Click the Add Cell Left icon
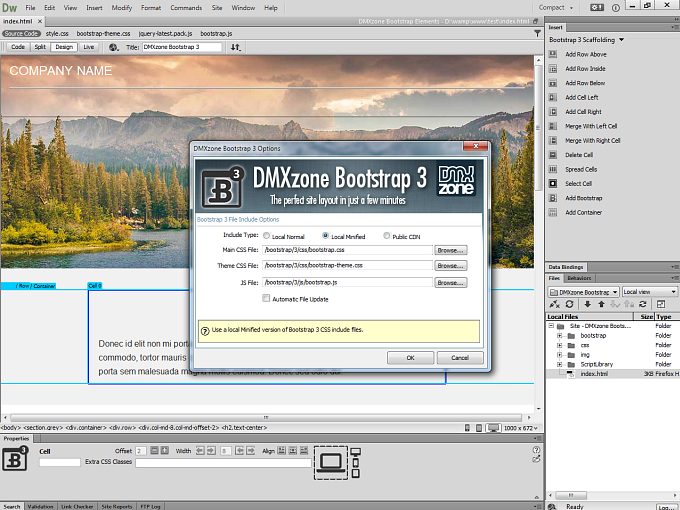The height and width of the screenshot is (510, 680). click(553, 97)
